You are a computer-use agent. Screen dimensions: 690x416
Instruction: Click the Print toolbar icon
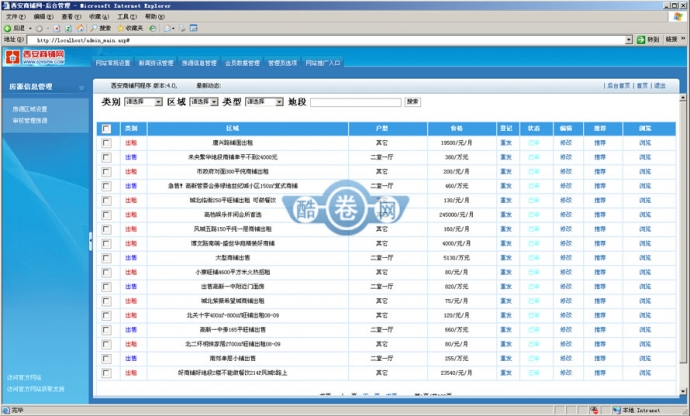point(182,28)
